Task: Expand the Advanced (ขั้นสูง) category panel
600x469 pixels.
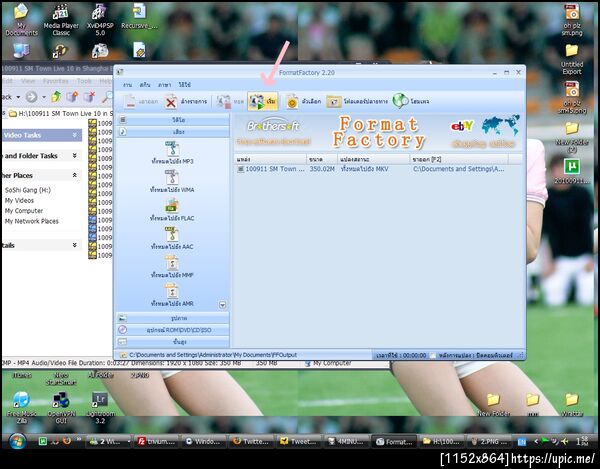Action: point(173,342)
